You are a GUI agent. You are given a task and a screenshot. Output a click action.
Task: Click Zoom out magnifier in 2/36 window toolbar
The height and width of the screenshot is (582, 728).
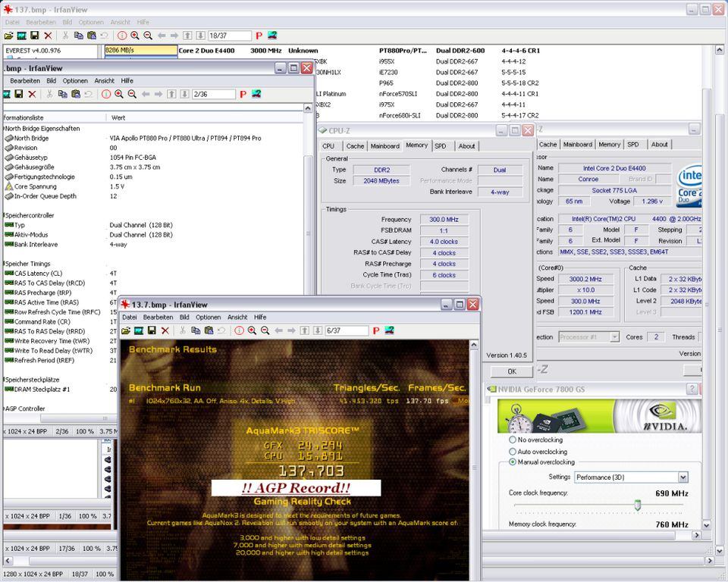132,94
